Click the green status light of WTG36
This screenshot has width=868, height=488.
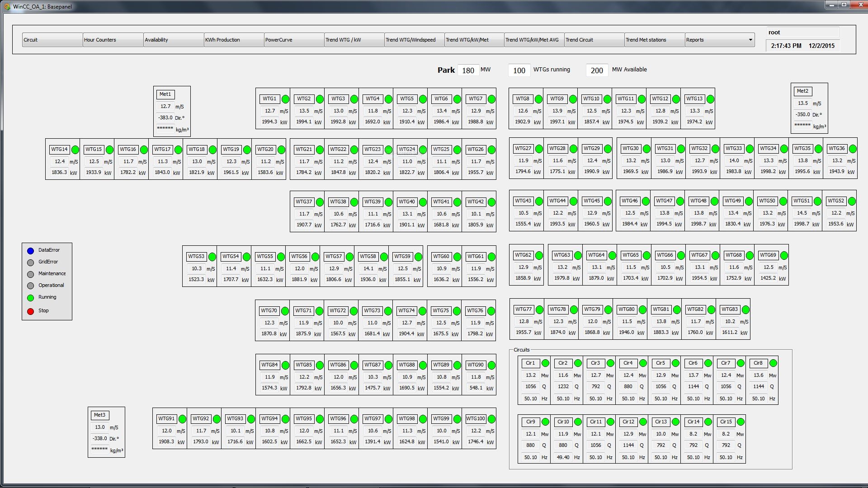pyautogui.click(x=853, y=149)
